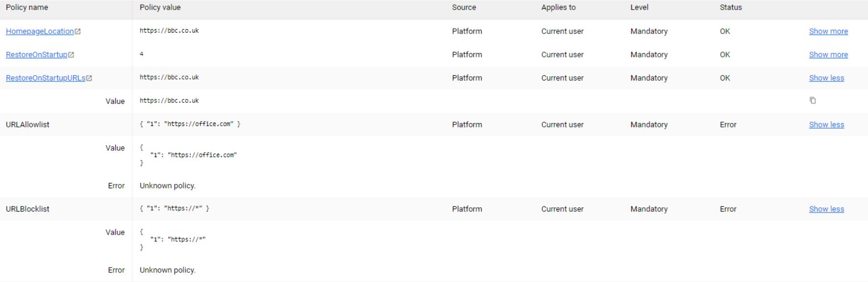Click external-link icon beside RestoreOnStartupURLs
The width and height of the screenshot is (868, 282).
pyautogui.click(x=89, y=78)
